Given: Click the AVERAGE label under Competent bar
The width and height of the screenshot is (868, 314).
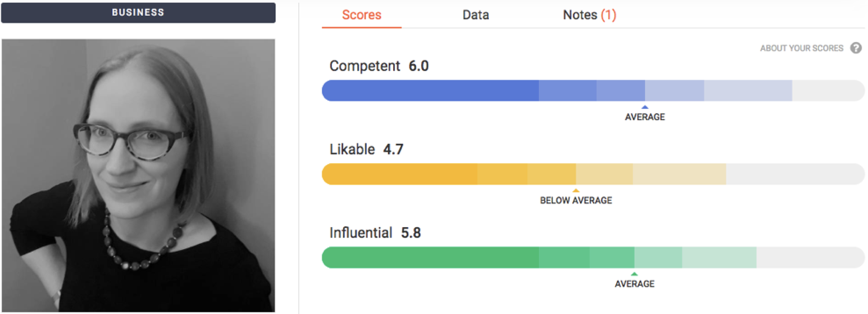Looking at the screenshot, I should [x=645, y=117].
